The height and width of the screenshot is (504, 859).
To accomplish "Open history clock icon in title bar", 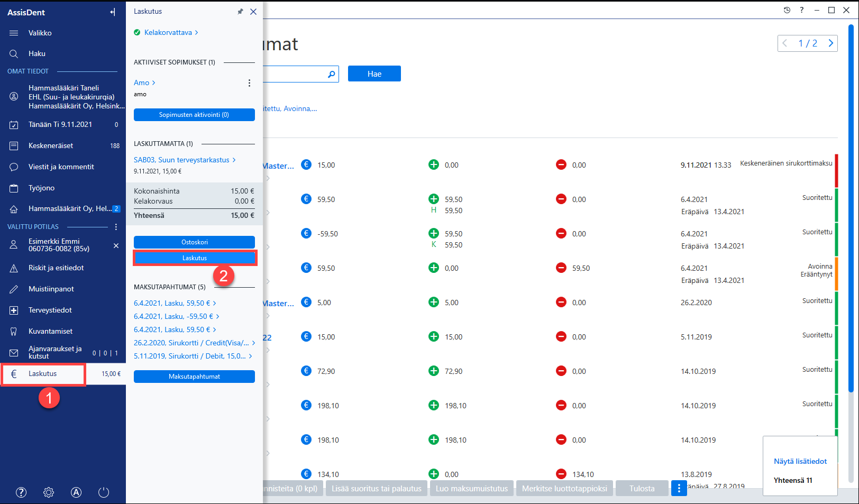I will pos(787,10).
